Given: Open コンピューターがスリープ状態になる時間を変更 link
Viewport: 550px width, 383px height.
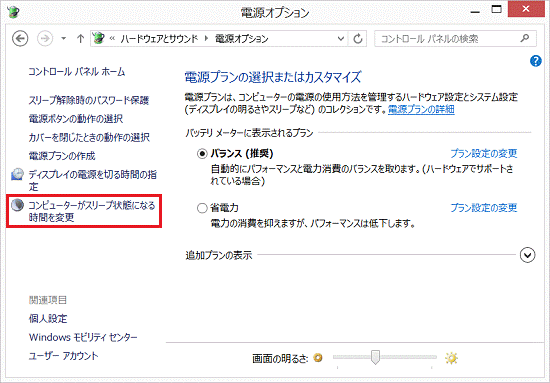Looking at the screenshot, I should (92, 211).
